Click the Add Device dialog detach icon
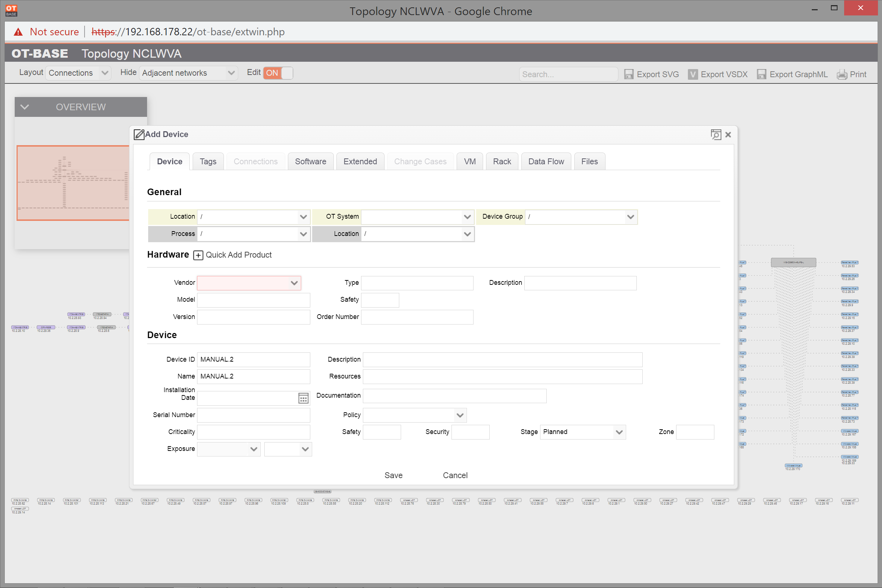 point(716,135)
